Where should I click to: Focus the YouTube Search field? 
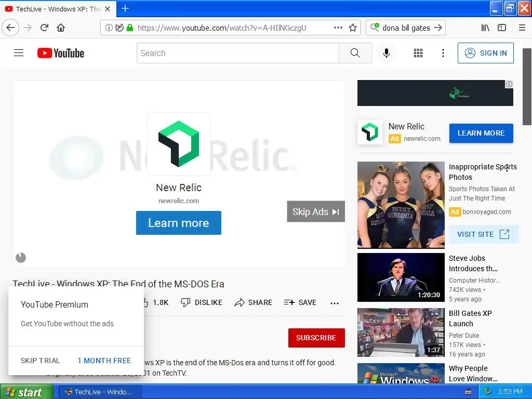[238, 53]
